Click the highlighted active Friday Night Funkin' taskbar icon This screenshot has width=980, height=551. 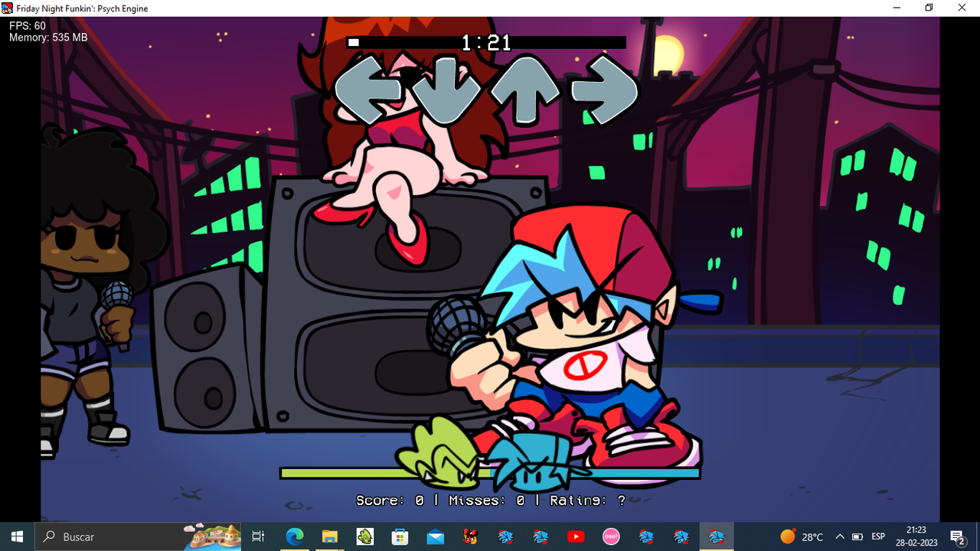717,536
